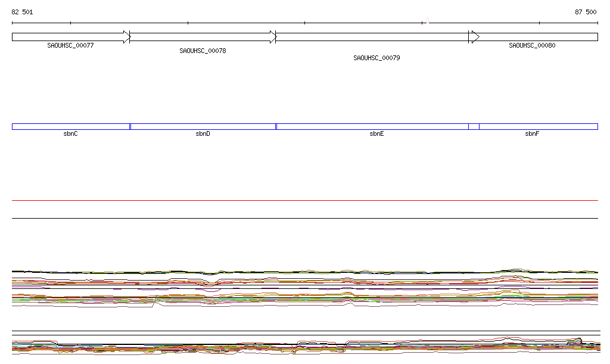Click the start coordinate 82 501
The width and height of the screenshot is (610, 364).
tap(23, 12)
